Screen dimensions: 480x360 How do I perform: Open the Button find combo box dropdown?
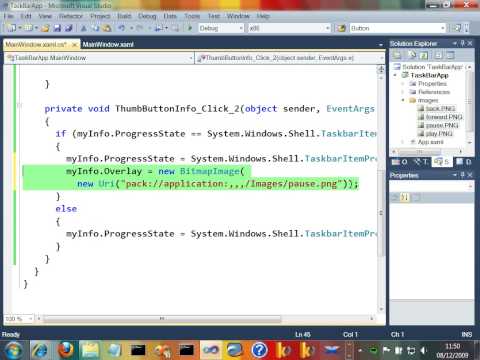pyautogui.click(x=443, y=28)
